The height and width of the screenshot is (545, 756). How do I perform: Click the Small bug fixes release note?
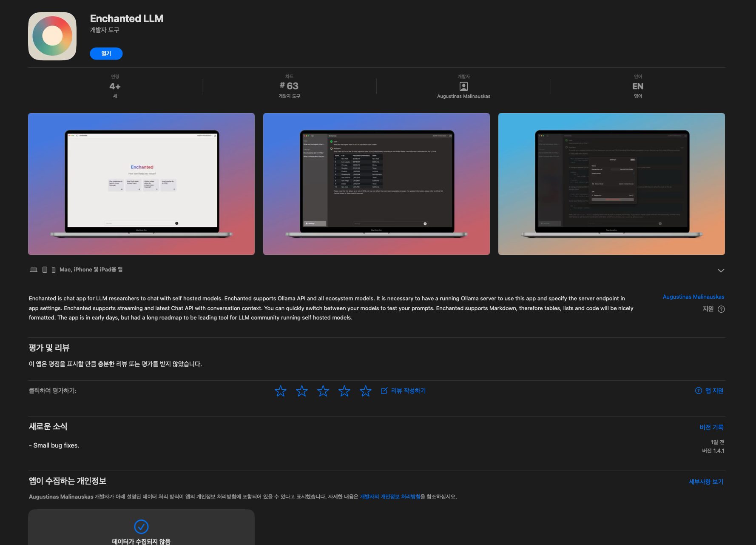coord(54,445)
